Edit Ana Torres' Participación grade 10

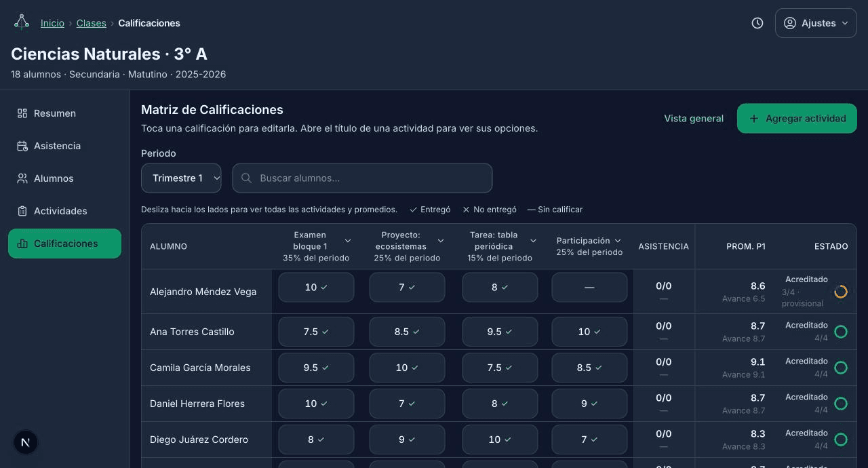point(589,332)
